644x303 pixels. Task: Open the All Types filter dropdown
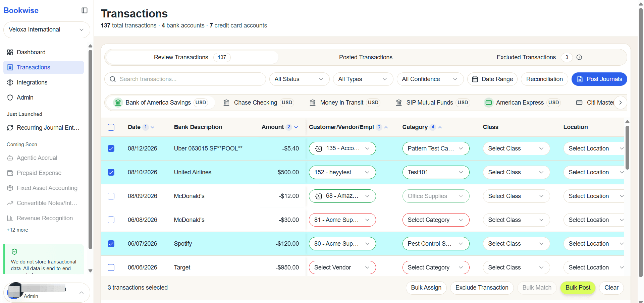(x=363, y=79)
